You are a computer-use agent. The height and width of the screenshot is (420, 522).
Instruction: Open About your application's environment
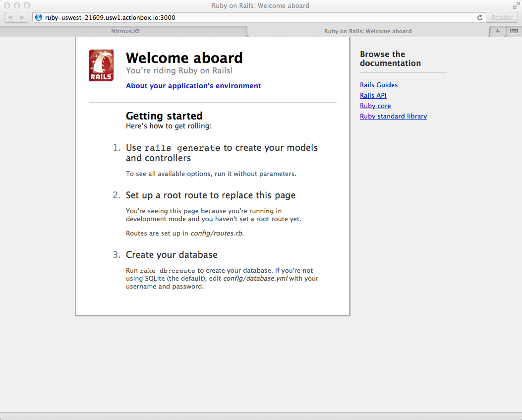pos(193,86)
